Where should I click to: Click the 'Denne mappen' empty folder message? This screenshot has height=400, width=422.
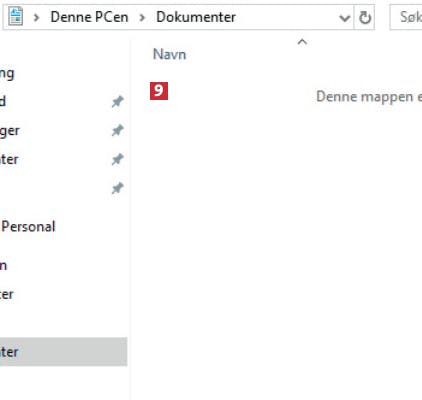[369, 97]
